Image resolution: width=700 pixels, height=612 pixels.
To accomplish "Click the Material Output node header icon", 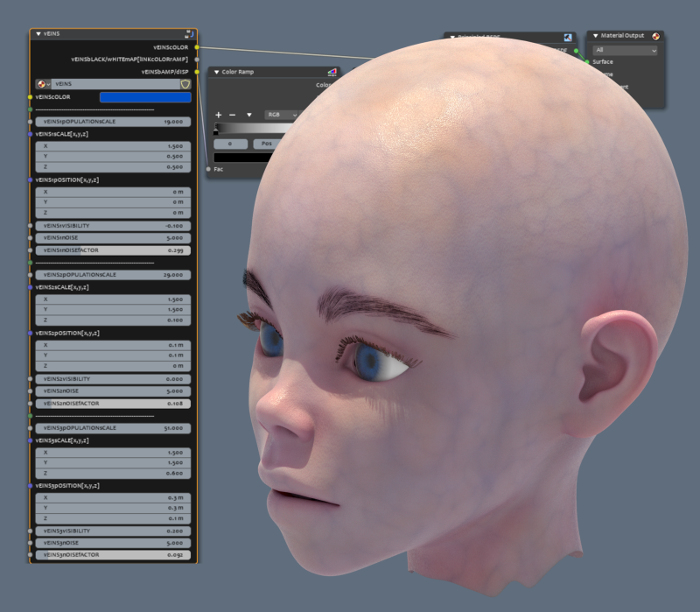I will tap(655, 36).
